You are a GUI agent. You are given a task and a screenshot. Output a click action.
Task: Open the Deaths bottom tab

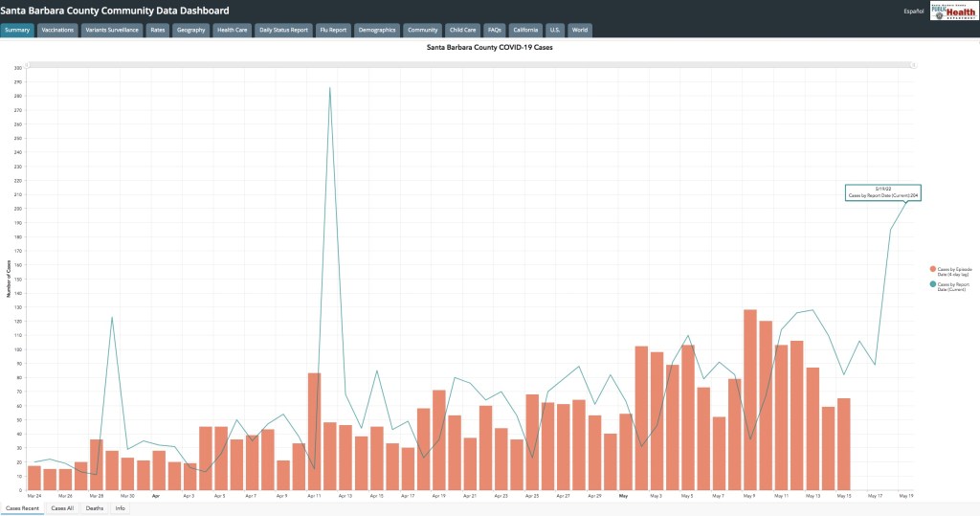point(94,508)
